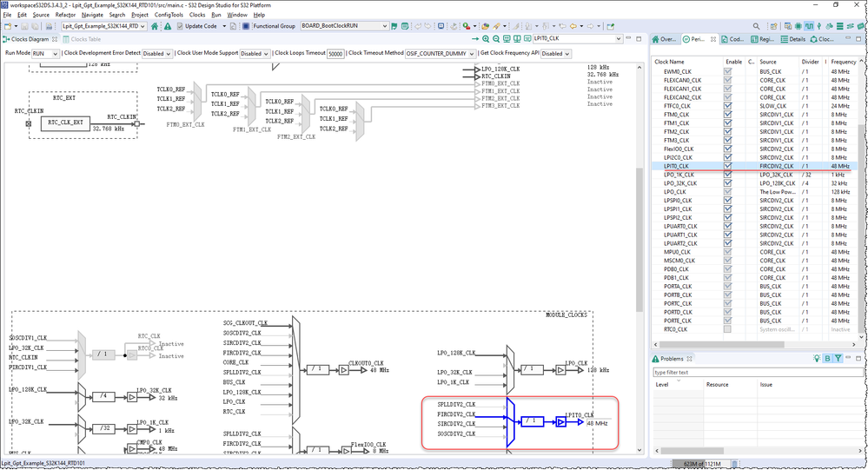
Task: Toggle enable checkbox for LPUART0_CLK
Action: [728, 226]
